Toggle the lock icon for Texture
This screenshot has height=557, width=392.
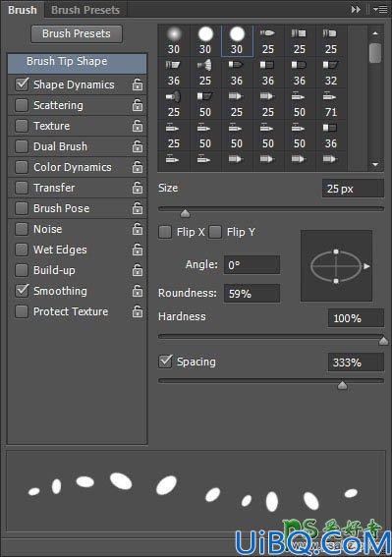(138, 126)
